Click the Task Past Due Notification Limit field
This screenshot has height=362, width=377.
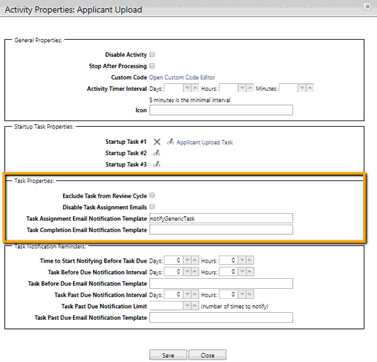pos(166,306)
